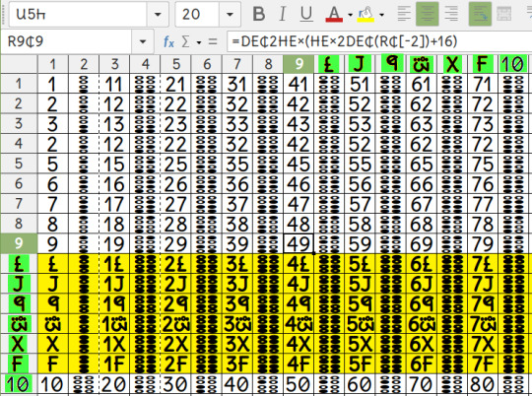The image size is (532, 396).
Task: Select the green row header 10
Action: click(x=19, y=384)
